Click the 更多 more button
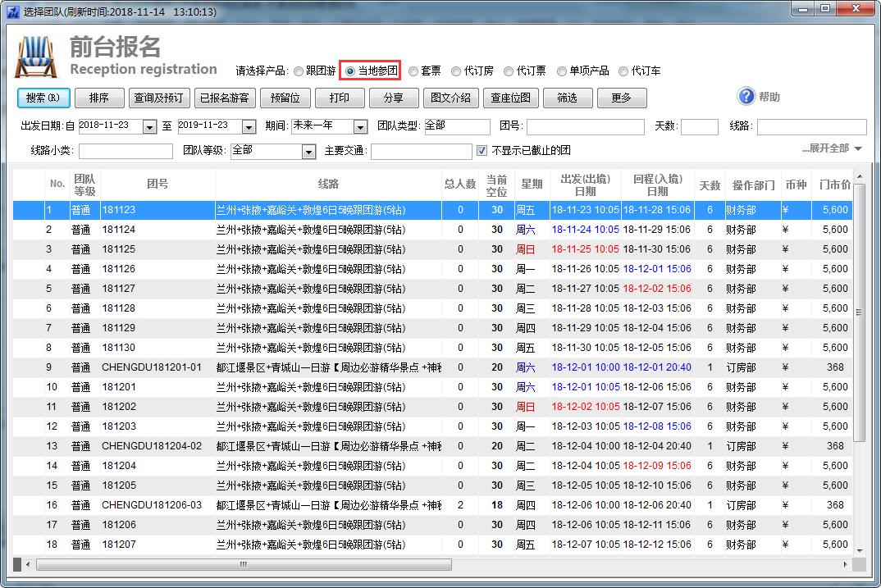The image size is (881, 588). coord(622,98)
